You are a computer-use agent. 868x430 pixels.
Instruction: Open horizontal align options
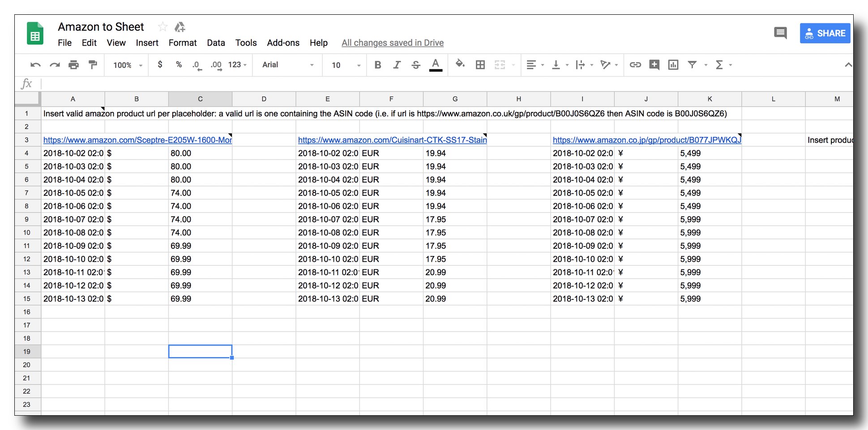coord(535,65)
